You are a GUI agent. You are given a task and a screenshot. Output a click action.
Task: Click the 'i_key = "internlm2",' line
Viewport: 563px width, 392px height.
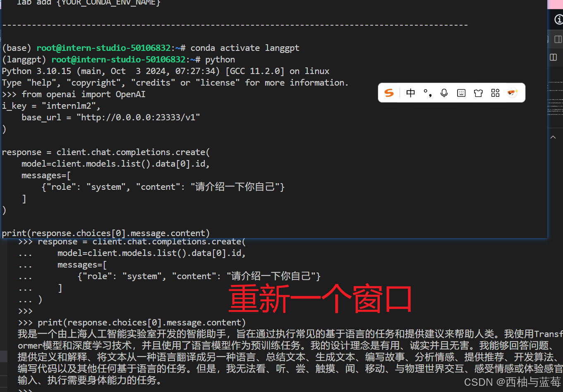51,106
